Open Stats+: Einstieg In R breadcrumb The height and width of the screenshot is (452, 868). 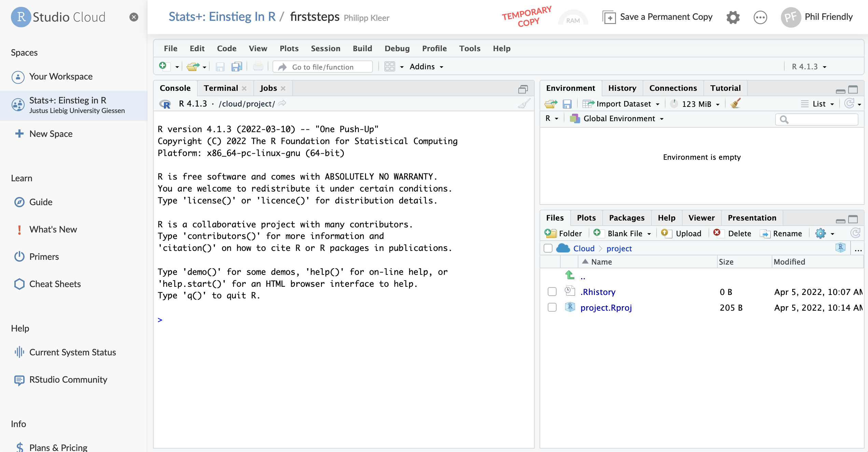coord(222,17)
